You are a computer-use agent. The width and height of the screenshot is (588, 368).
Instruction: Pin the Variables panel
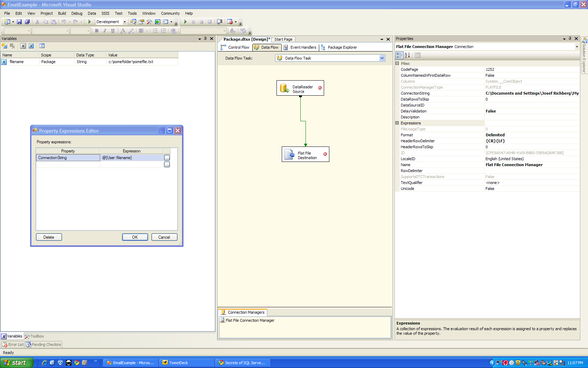205,39
